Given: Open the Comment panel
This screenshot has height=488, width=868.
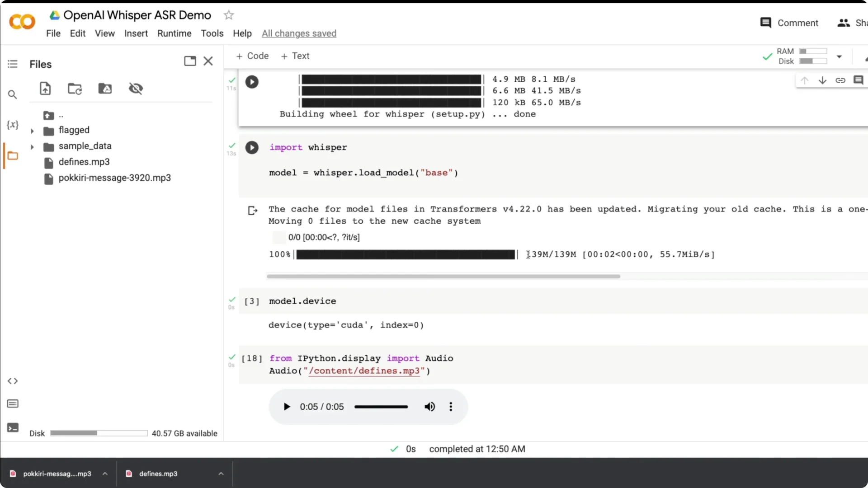Looking at the screenshot, I should 789,23.
